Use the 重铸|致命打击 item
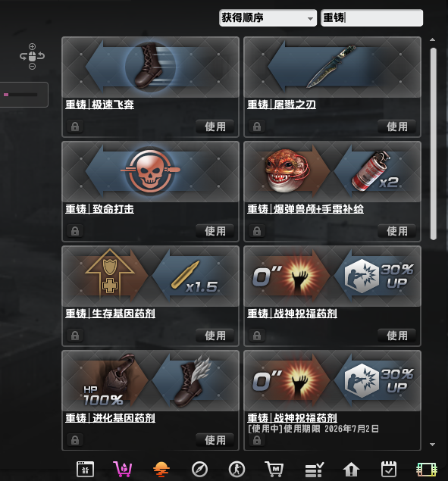Viewport: 448px width, 481px height. tap(215, 231)
